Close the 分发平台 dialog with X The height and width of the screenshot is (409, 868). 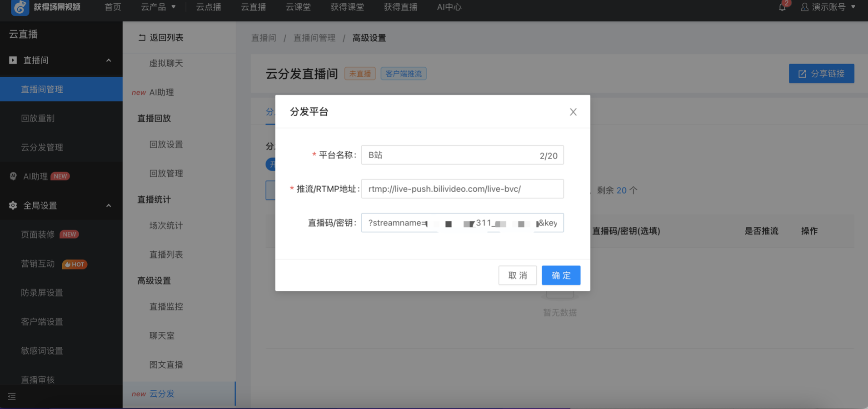[x=573, y=112]
